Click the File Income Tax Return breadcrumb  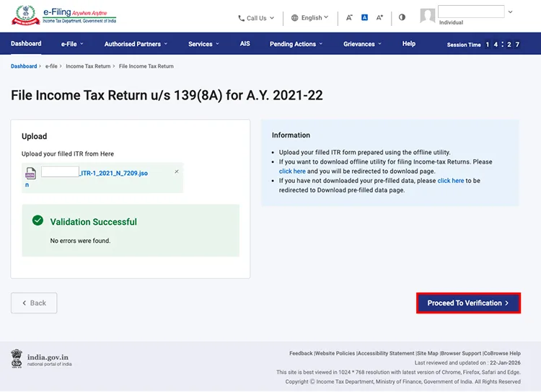pyautogui.click(x=146, y=66)
